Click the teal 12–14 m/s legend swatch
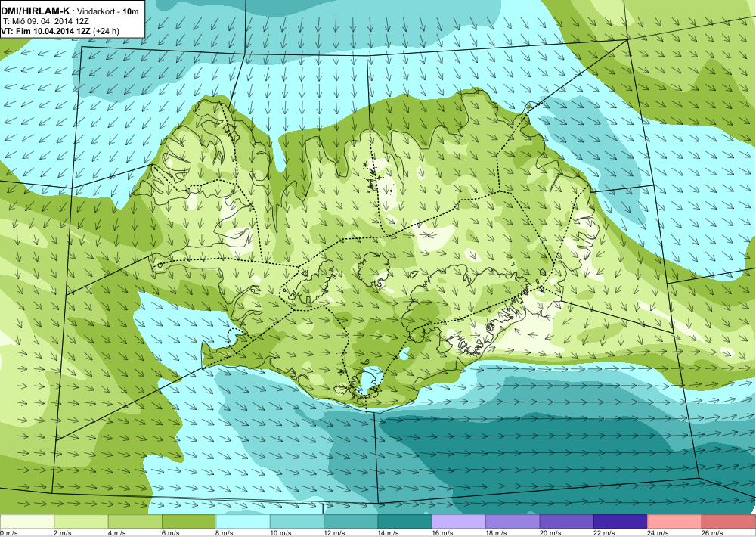The image size is (756, 537). [x=351, y=522]
